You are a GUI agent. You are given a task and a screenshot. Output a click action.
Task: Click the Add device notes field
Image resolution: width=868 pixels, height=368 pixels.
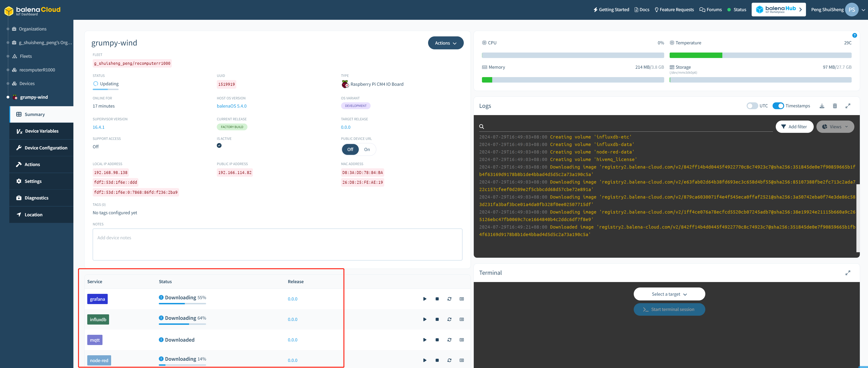277,244
